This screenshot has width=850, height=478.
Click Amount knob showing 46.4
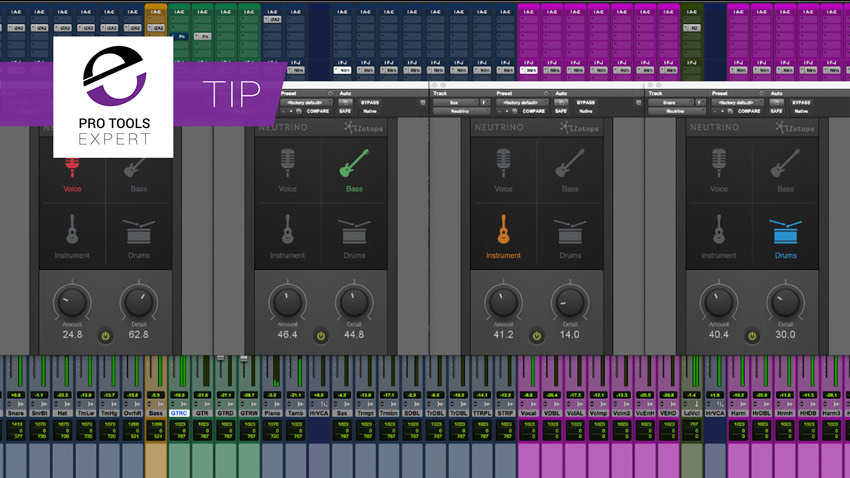287,302
